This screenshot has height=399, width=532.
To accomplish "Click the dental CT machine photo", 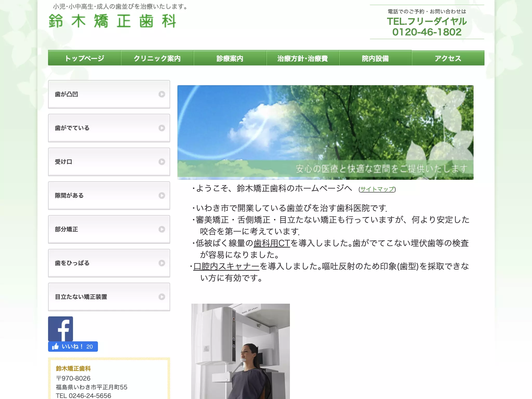I will coord(241,351).
